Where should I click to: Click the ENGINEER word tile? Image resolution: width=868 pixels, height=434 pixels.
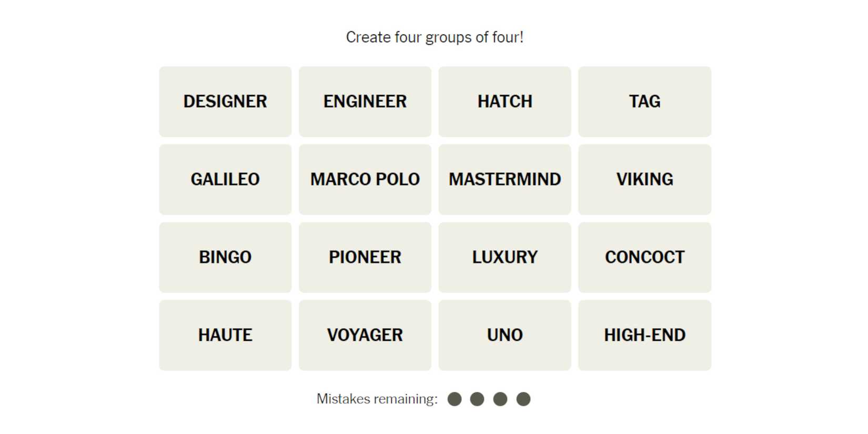click(365, 102)
